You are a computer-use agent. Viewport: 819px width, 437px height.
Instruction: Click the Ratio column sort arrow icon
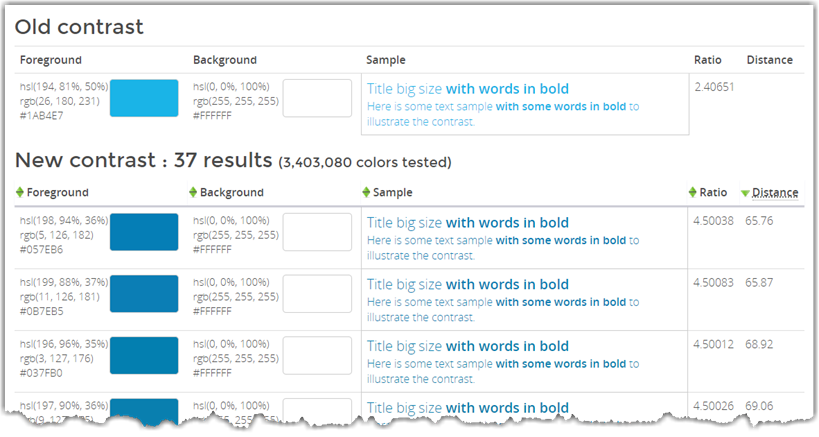693,192
